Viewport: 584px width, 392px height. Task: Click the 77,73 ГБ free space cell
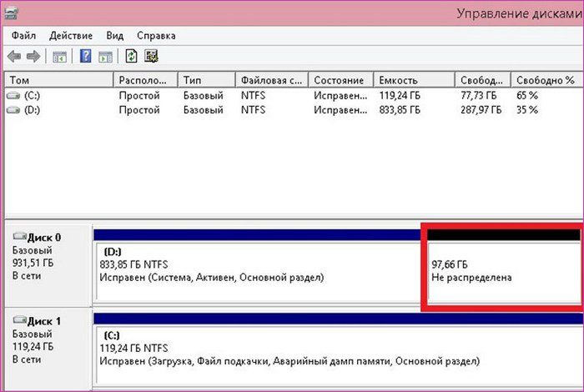pos(479,96)
